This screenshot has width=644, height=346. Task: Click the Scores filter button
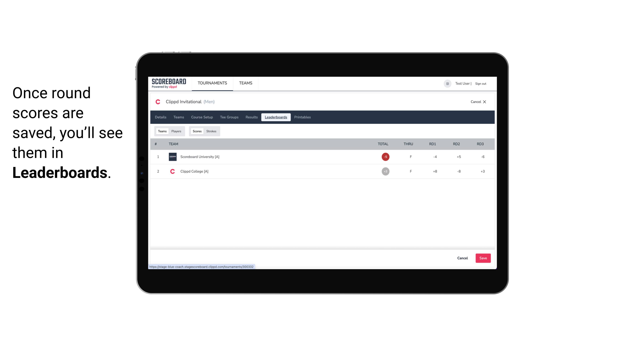(197, 131)
